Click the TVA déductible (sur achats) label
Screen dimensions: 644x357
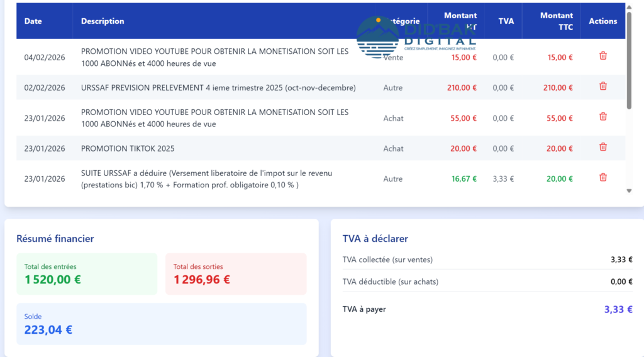coord(390,282)
